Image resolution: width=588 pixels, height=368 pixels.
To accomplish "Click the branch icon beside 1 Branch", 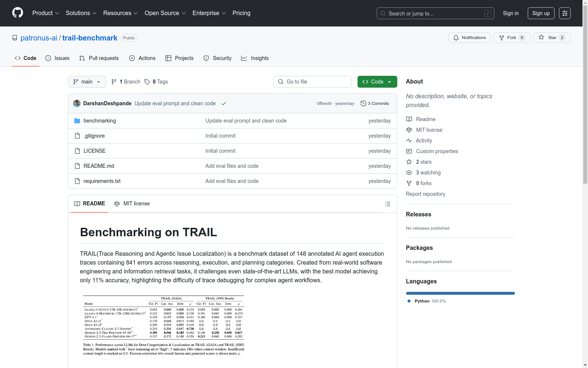I will tap(114, 82).
